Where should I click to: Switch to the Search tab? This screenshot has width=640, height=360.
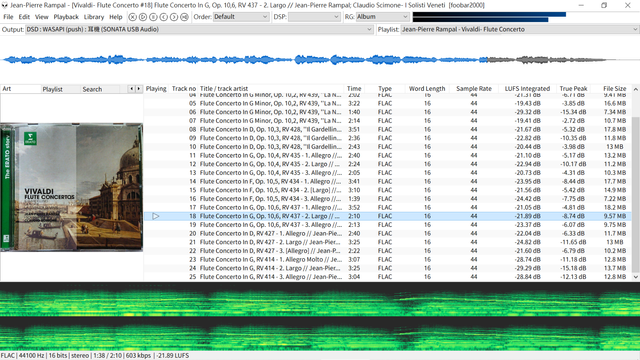(92, 89)
